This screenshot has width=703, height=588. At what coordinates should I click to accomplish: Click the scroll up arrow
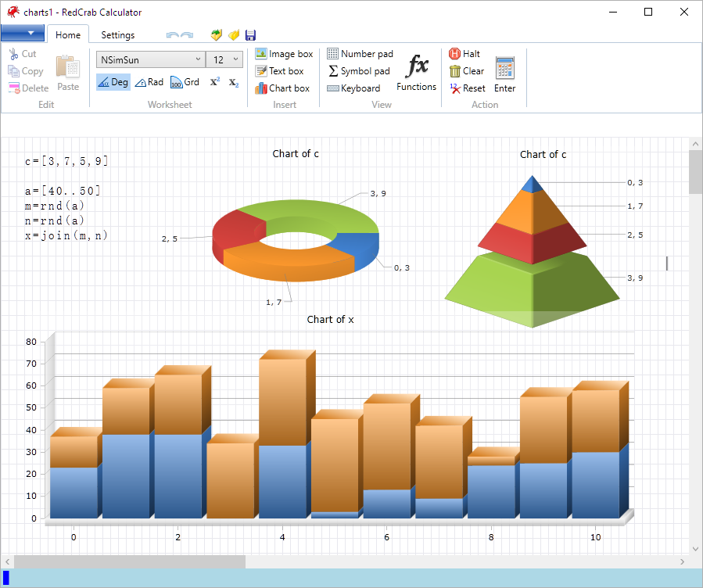(x=695, y=144)
